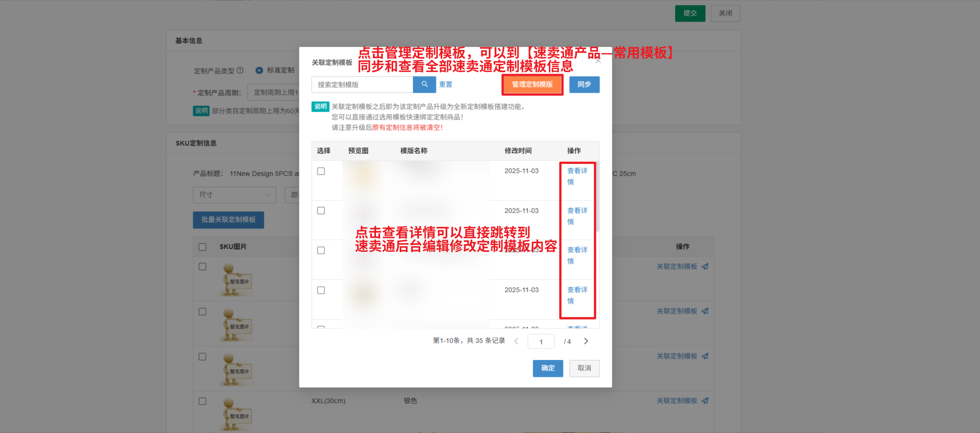Click the first SKU row image thumbnail
This screenshot has width=980, height=433.
pos(236,279)
